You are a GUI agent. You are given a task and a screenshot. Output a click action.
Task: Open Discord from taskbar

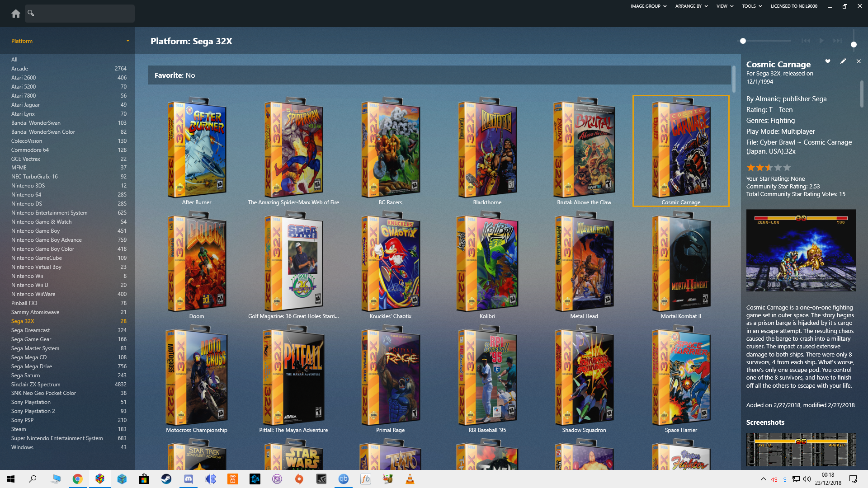188,479
